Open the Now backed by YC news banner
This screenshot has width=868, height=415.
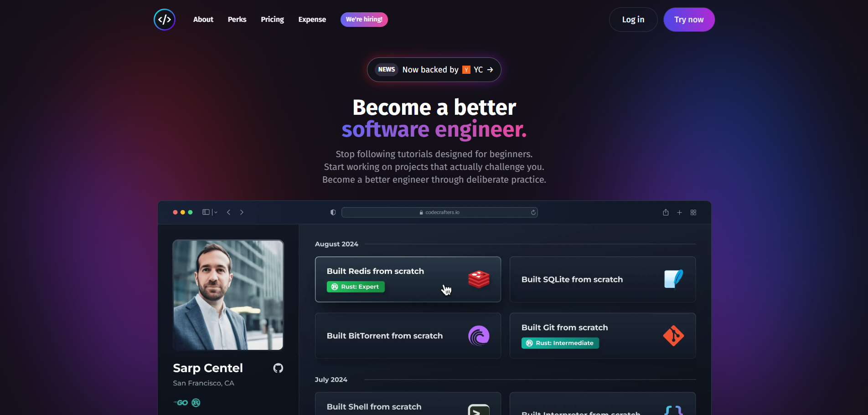coord(434,70)
